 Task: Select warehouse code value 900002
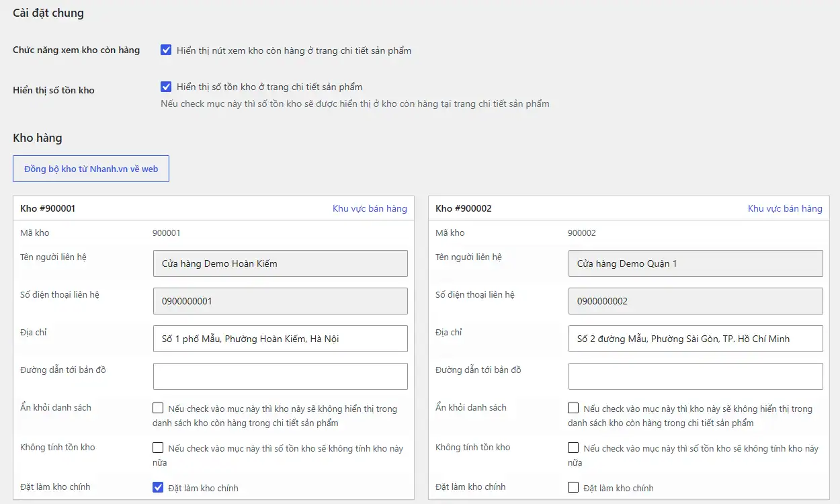point(582,233)
